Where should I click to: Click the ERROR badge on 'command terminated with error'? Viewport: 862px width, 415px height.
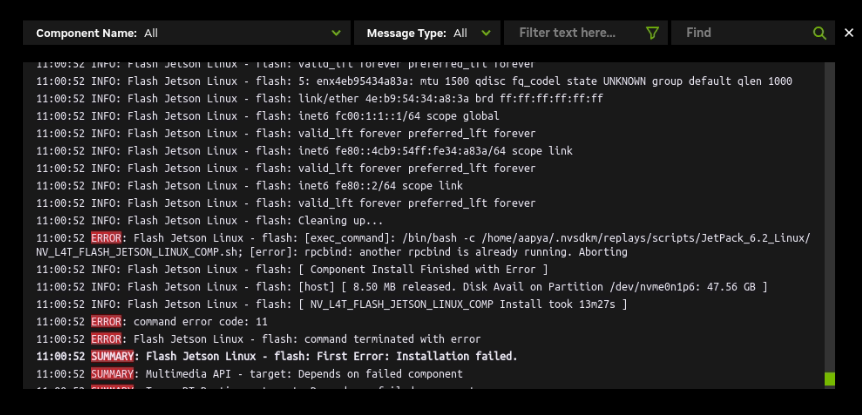coord(106,339)
